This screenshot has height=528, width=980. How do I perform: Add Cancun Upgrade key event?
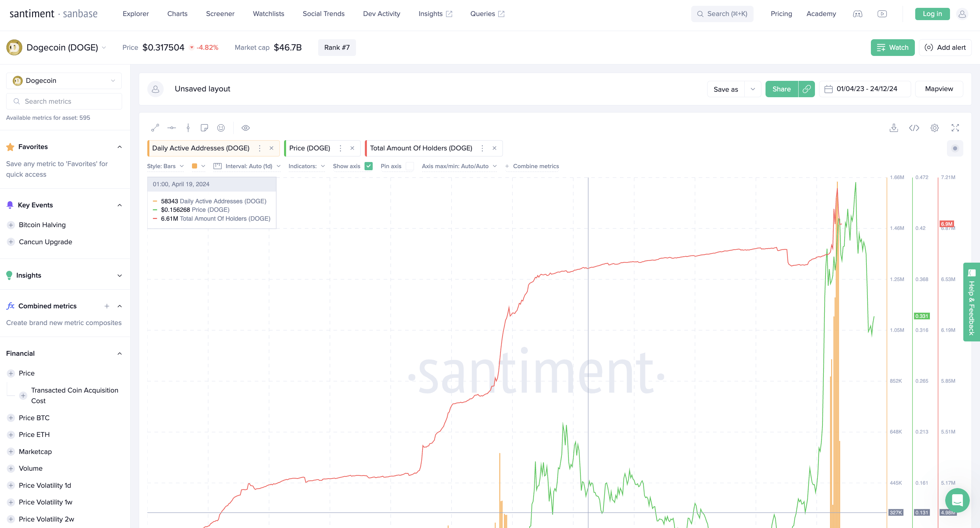tap(11, 242)
